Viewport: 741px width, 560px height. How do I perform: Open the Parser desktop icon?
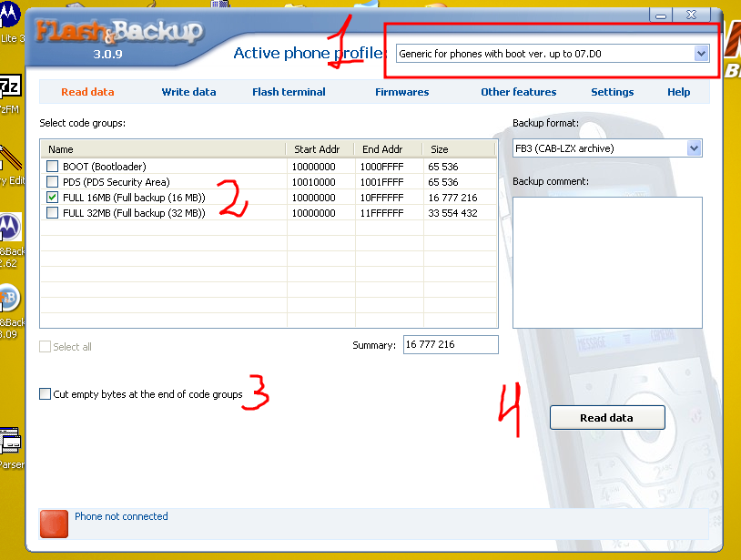10,441
